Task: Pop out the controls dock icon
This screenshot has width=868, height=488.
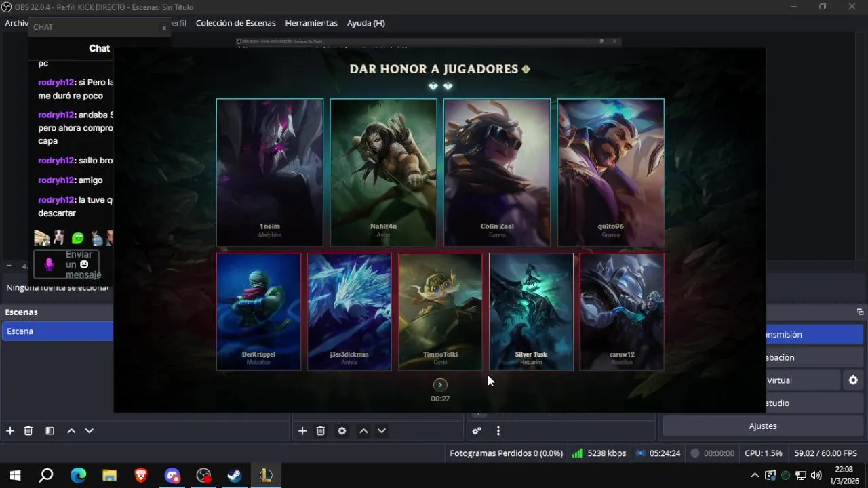Action: click(860, 312)
